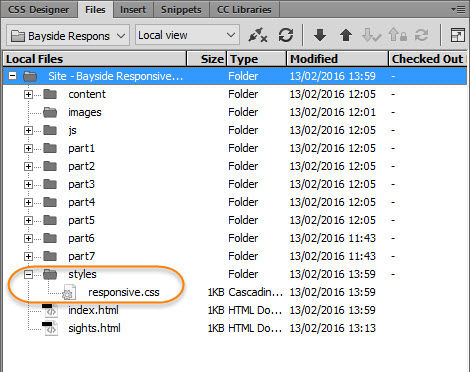Sort by the Size column header

[x=207, y=59]
